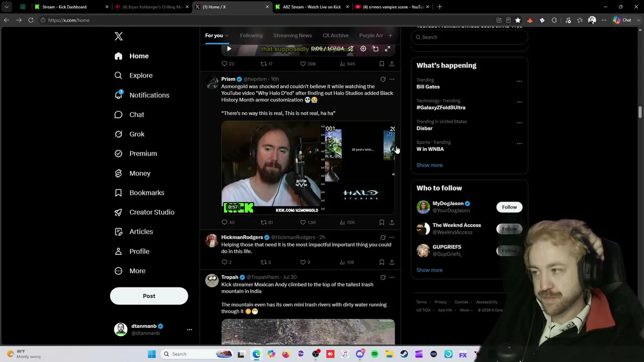Open the Privacy link in the footer
Screen dimensions: 644x362
pyautogui.click(x=440, y=302)
